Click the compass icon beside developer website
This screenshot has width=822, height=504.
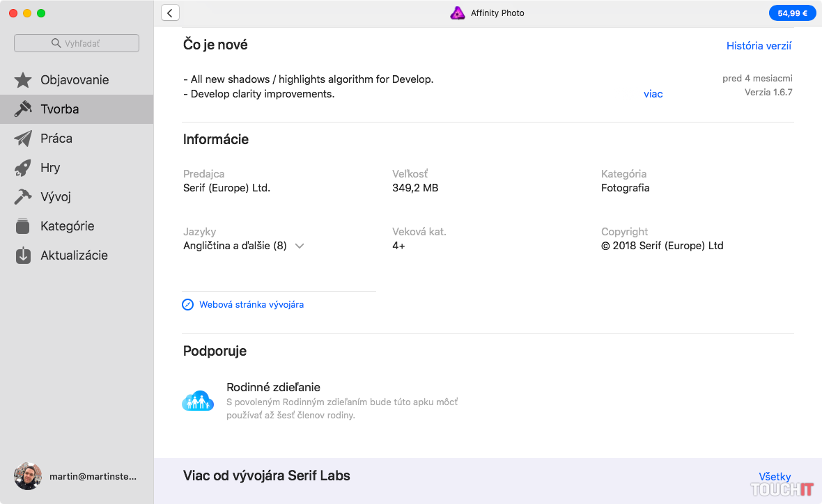187,304
